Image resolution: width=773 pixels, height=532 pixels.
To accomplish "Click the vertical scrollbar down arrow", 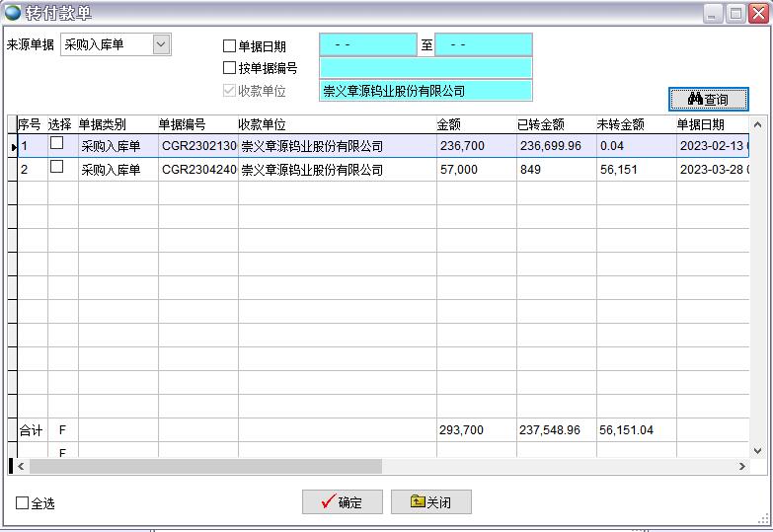I will pos(758,450).
